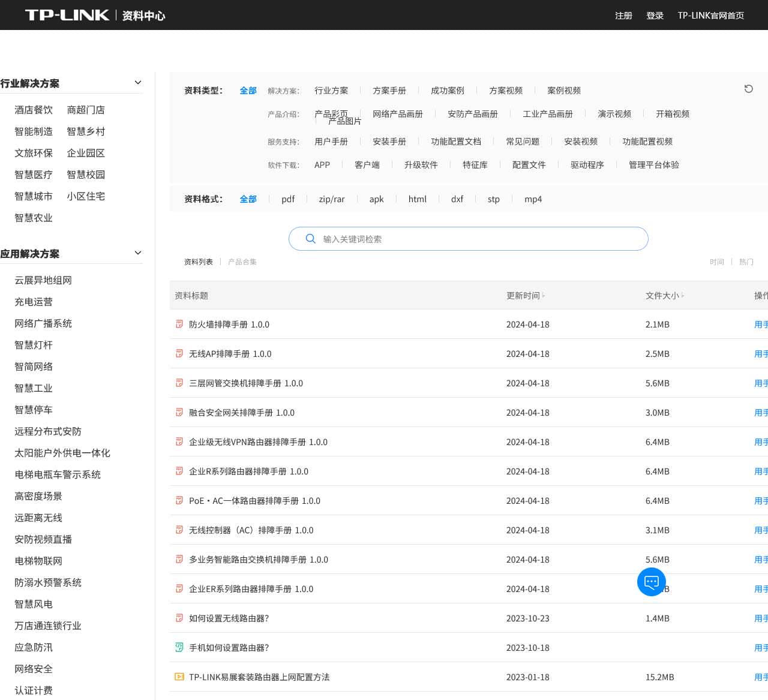Click the TP-LINK logo
768x700 pixels.
coord(67,15)
